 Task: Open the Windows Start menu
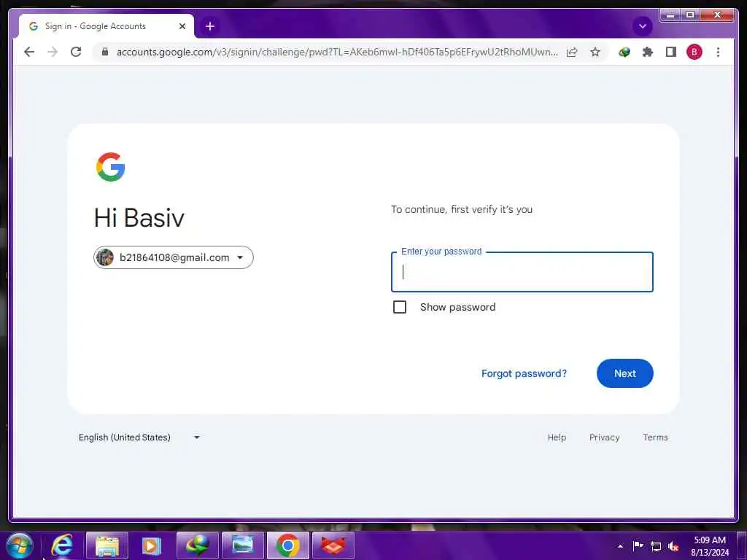pyautogui.click(x=20, y=545)
